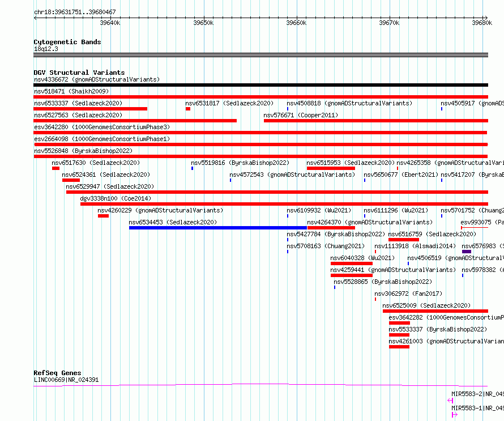Screen dimensions: 504x421
Task: Click the 39650k ruler tick label
Action: click(203, 23)
